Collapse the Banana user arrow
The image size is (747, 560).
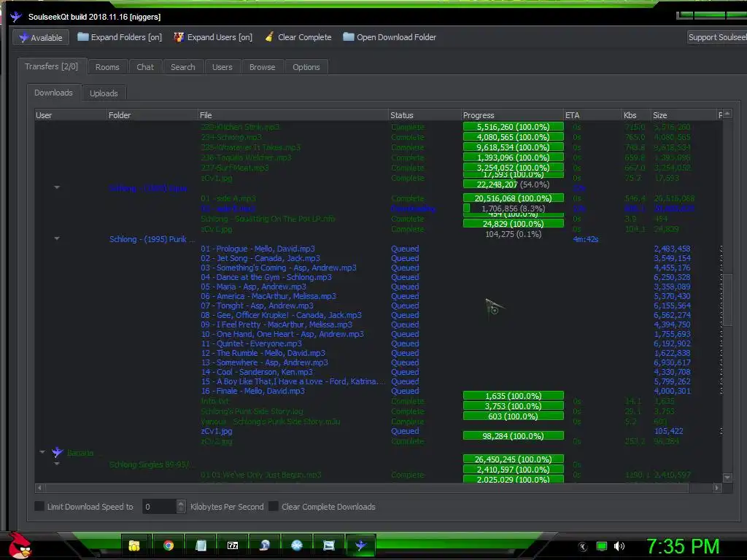tap(42, 452)
